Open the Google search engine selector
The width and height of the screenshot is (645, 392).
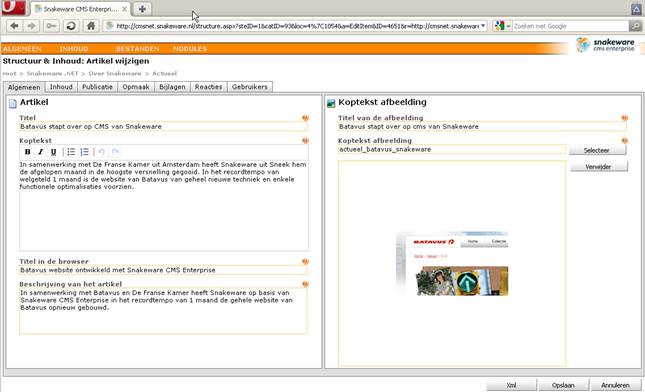tap(503, 26)
